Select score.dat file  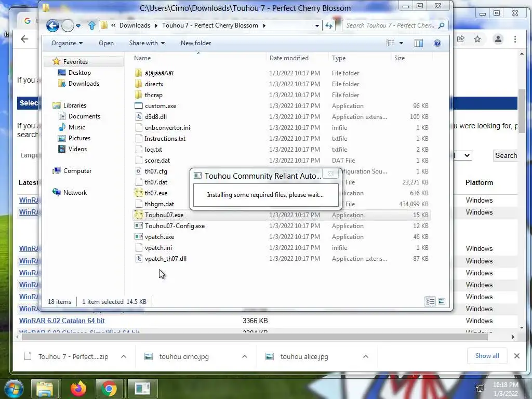(157, 161)
